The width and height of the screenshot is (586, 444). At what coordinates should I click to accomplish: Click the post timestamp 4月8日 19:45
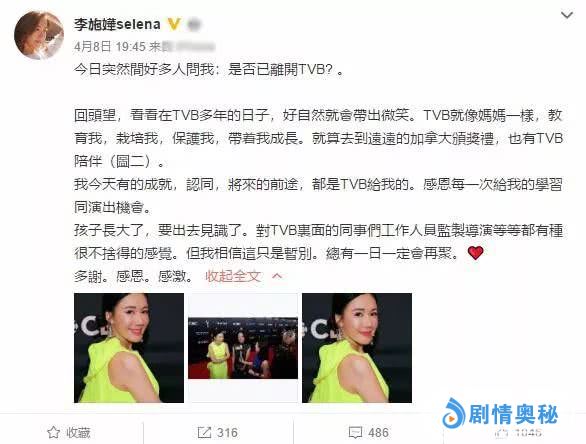(x=110, y=47)
